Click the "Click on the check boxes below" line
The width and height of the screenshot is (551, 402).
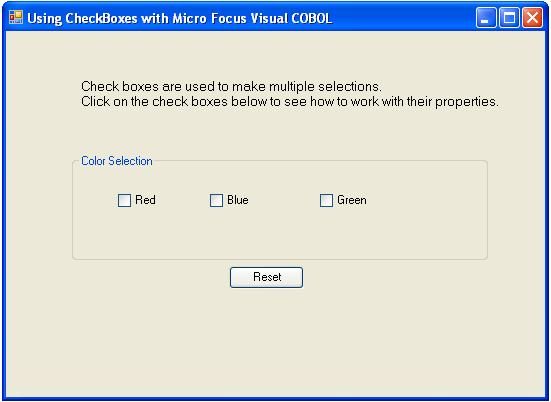(x=290, y=102)
